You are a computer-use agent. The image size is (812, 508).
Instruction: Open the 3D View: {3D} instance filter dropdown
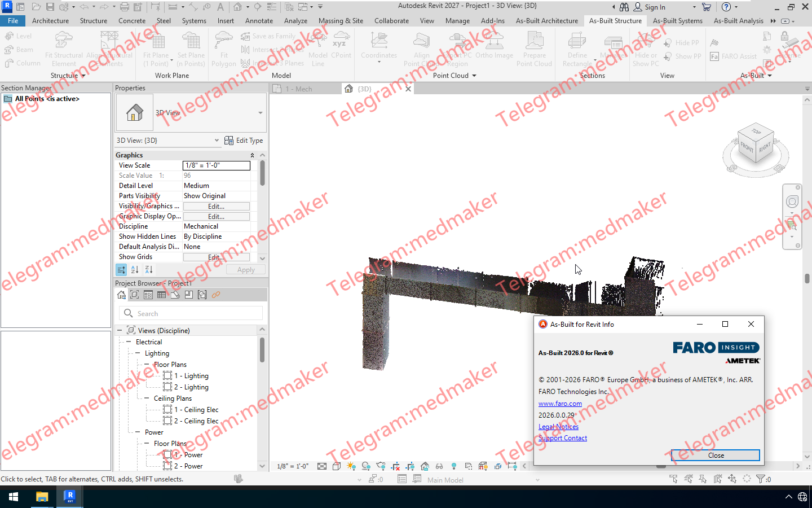(x=217, y=141)
